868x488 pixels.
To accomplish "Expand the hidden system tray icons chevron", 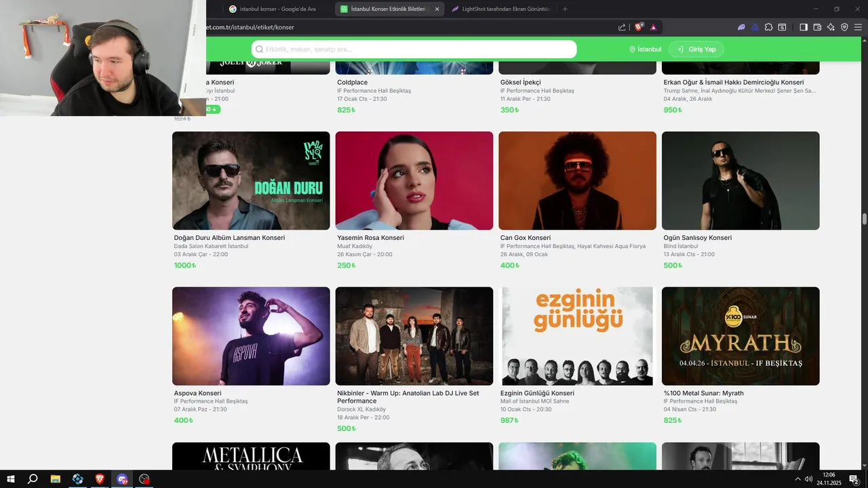I will point(797,479).
